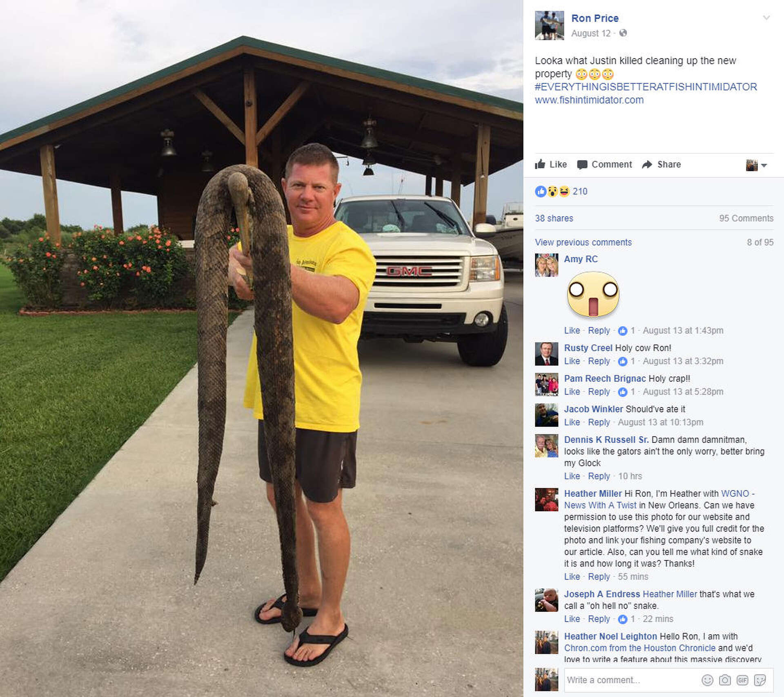784x697 pixels.
Task: Click the Write a comment field
Action: pos(631,680)
